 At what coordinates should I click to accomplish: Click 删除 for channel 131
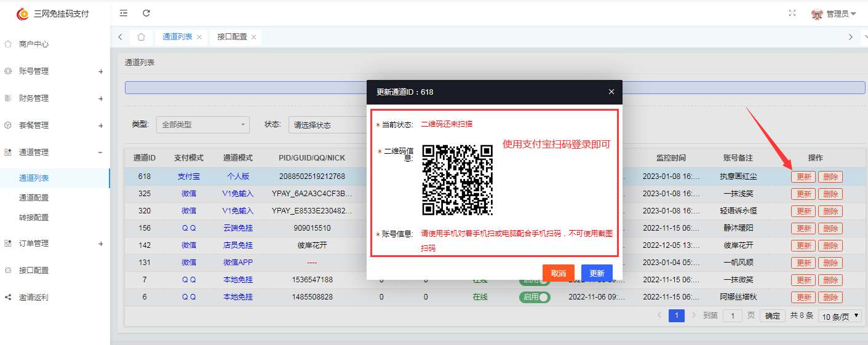click(x=830, y=263)
